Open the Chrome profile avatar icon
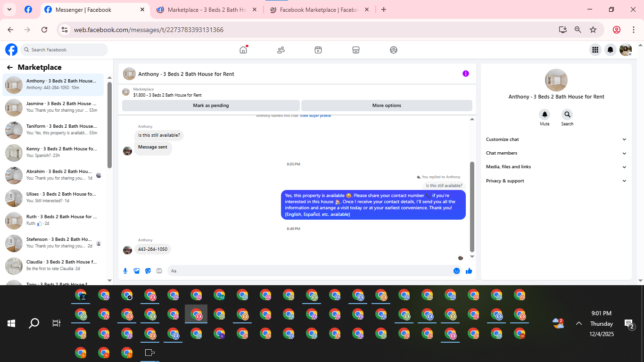Image resolution: width=644 pixels, height=362 pixels. tap(617, 30)
